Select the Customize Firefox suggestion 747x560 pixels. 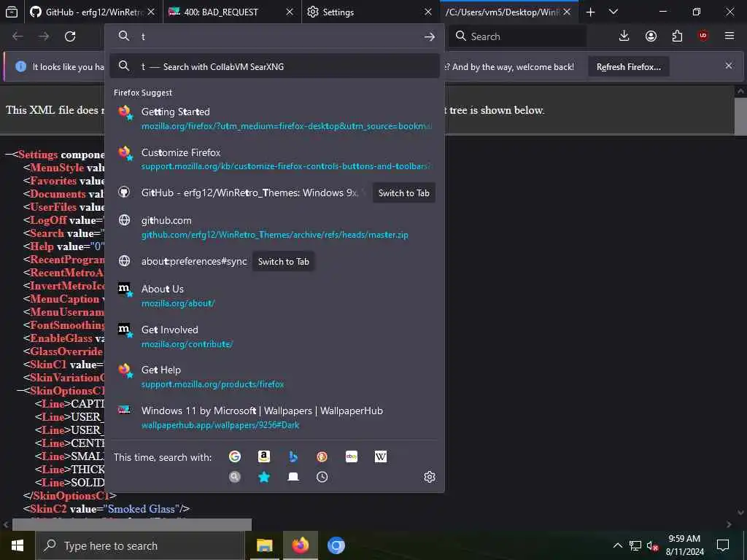click(274, 159)
